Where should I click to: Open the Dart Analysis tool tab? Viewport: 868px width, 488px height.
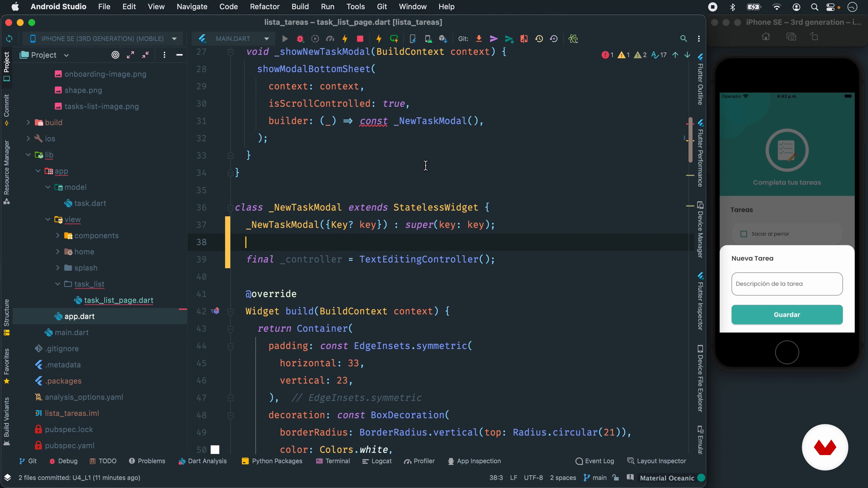click(x=203, y=461)
